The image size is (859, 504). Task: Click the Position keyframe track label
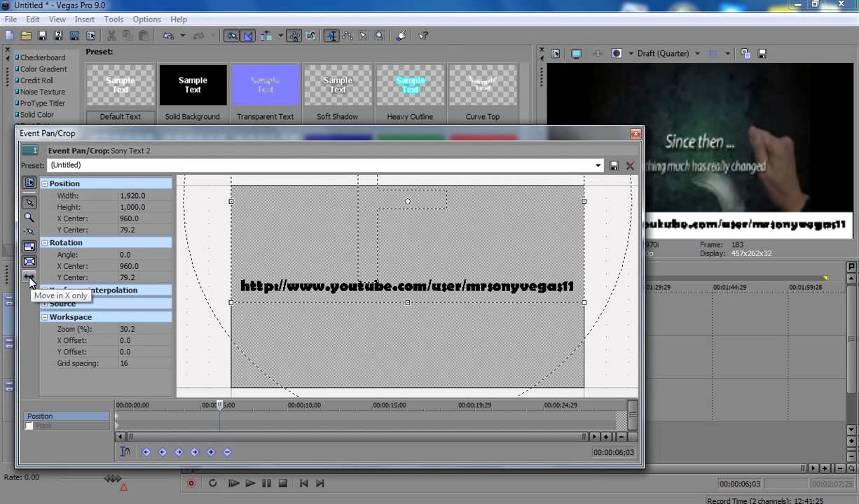(x=67, y=416)
